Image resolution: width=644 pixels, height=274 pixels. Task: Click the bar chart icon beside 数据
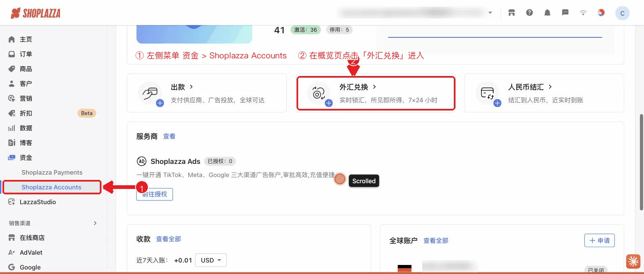point(11,128)
